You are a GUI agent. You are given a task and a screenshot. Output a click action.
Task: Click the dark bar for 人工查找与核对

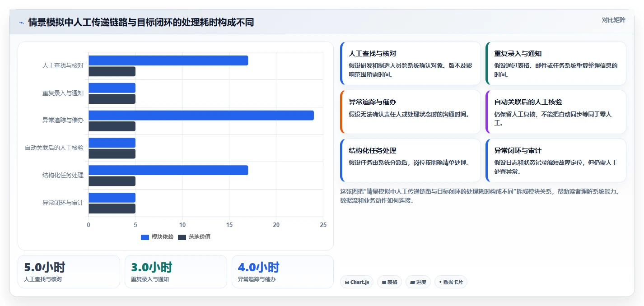pyautogui.click(x=112, y=71)
